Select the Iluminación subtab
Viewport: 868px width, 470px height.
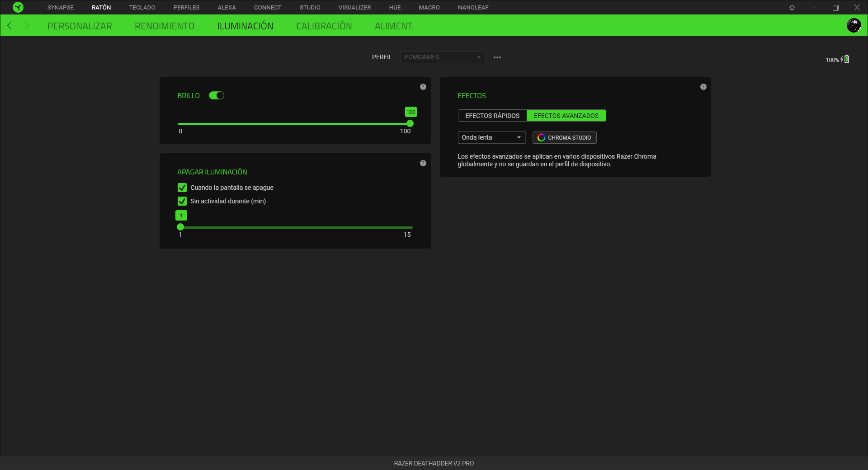(x=245, y=26)
